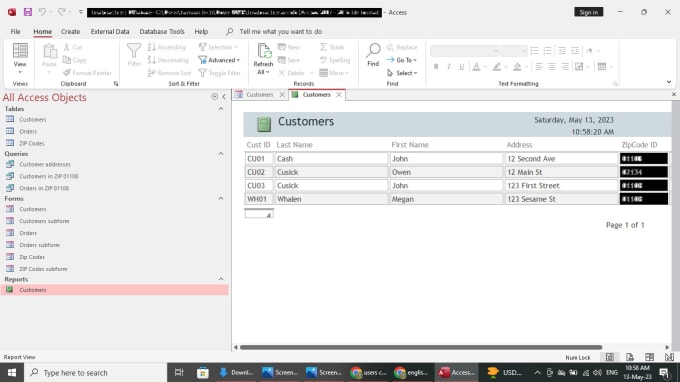Viewport: 680px width, 382px height.
Task: Open the Select dropdown in Find group
Action: 402,73
